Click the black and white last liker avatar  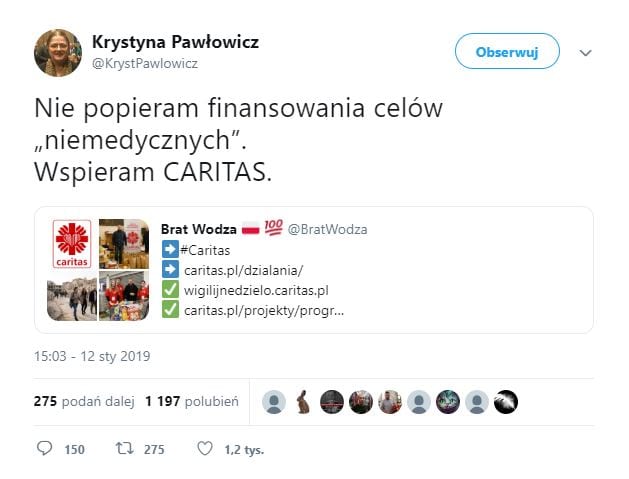506,402
